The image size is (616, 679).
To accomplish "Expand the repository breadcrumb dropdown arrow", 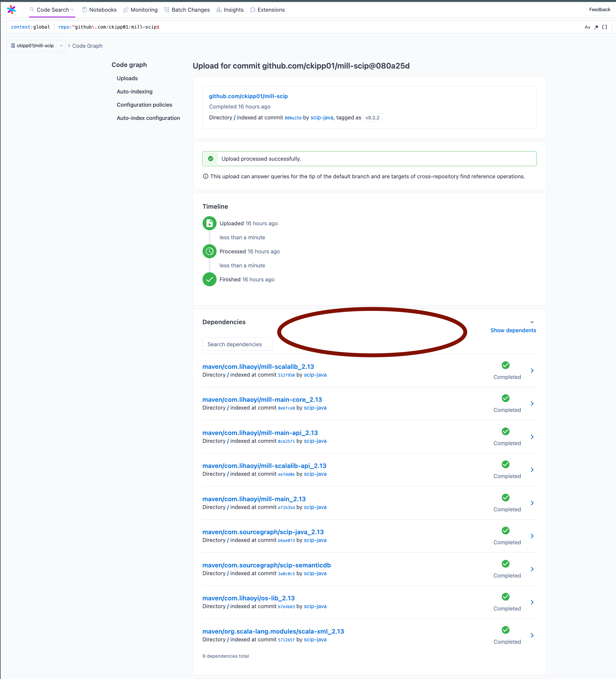I will [61, 45].
